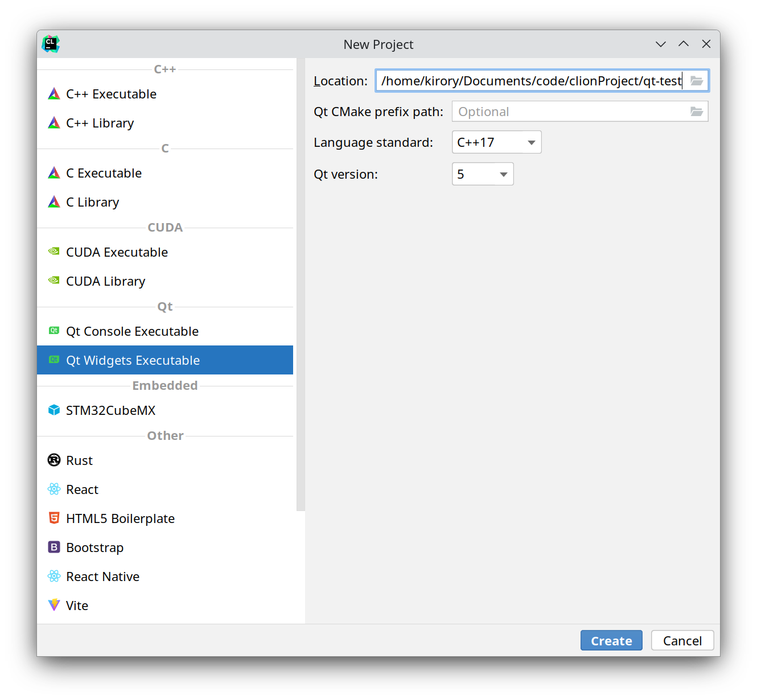Image resolution: width=757 pixels, height=700 pixels.
Task: Click the Create button
Action: 611,640
